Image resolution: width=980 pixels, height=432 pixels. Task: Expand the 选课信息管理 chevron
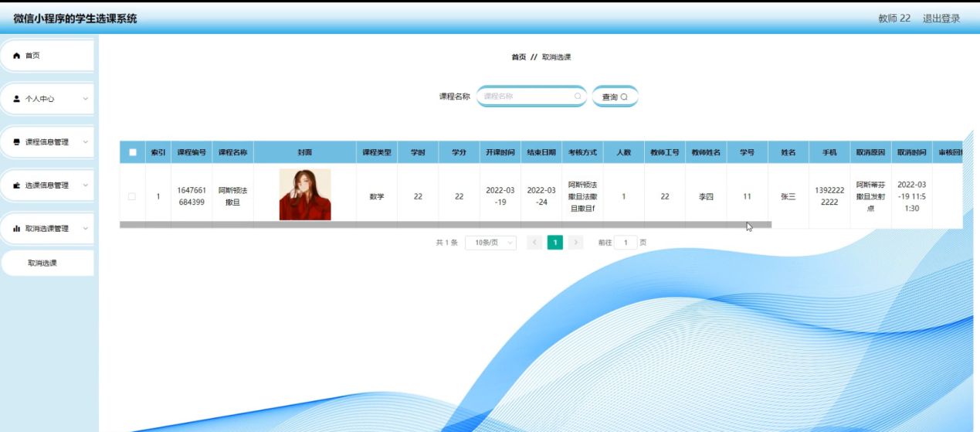[85, 185]
